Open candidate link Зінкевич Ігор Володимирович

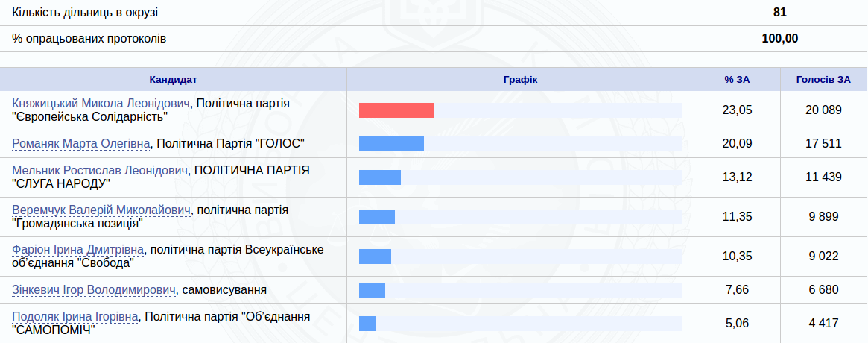click(x=94, y=290)
